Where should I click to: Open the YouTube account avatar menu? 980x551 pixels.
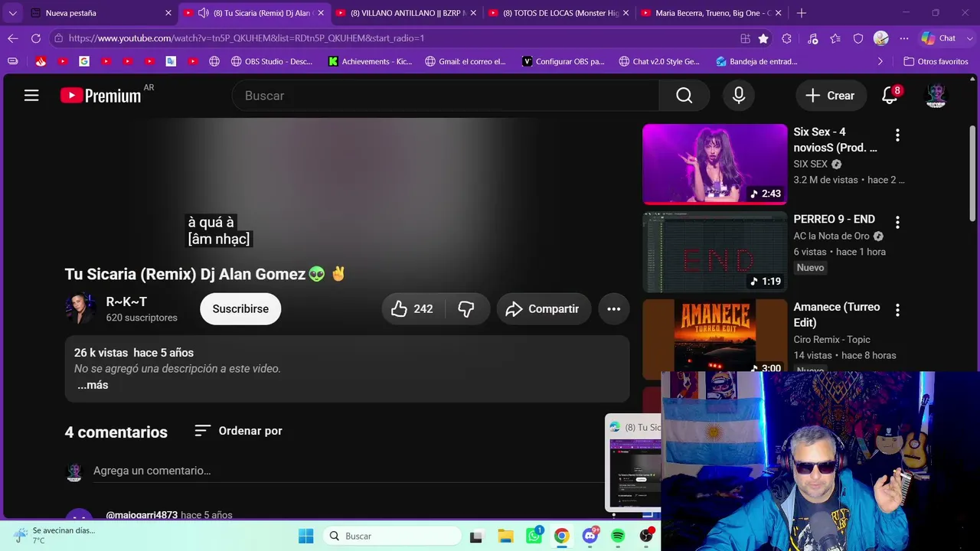[x=936, y=96]
